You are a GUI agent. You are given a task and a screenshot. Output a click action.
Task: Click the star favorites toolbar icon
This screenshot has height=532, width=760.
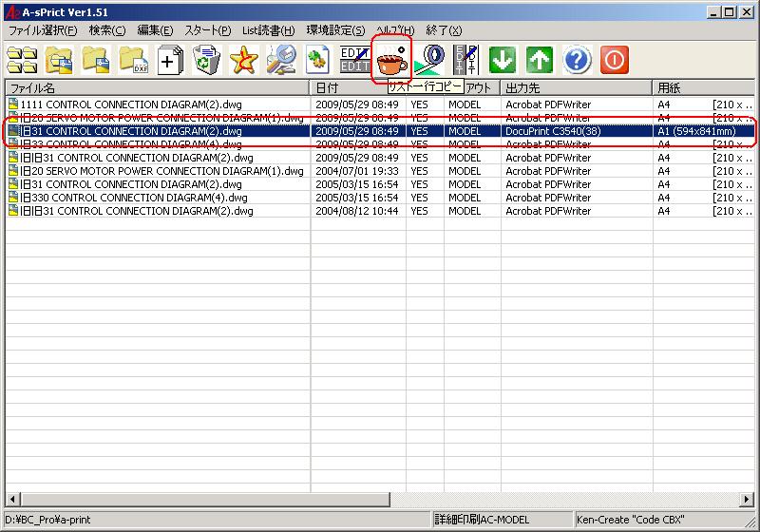coord(244,60)
